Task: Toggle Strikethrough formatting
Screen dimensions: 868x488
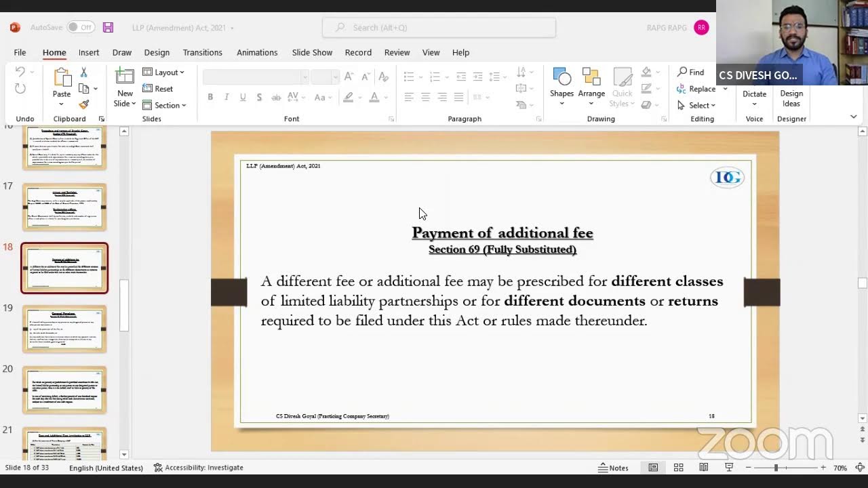Action: [276, 98]
